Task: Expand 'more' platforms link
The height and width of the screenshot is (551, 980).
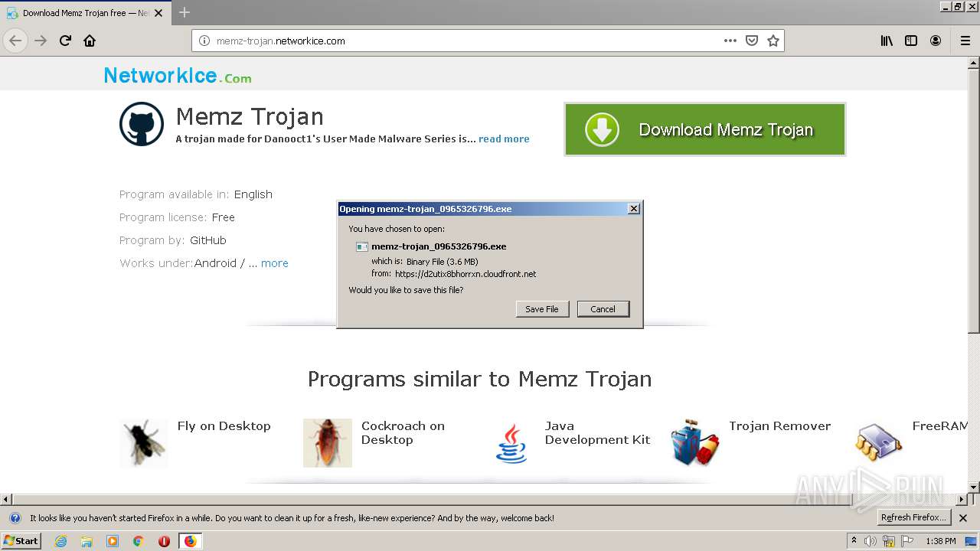Action: (275, 263)
